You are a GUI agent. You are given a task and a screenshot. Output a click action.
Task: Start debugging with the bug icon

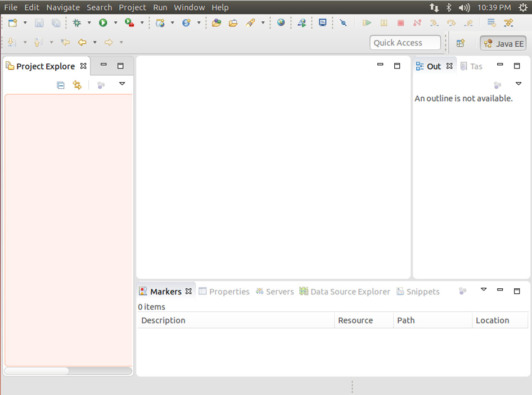click(77, 22)
